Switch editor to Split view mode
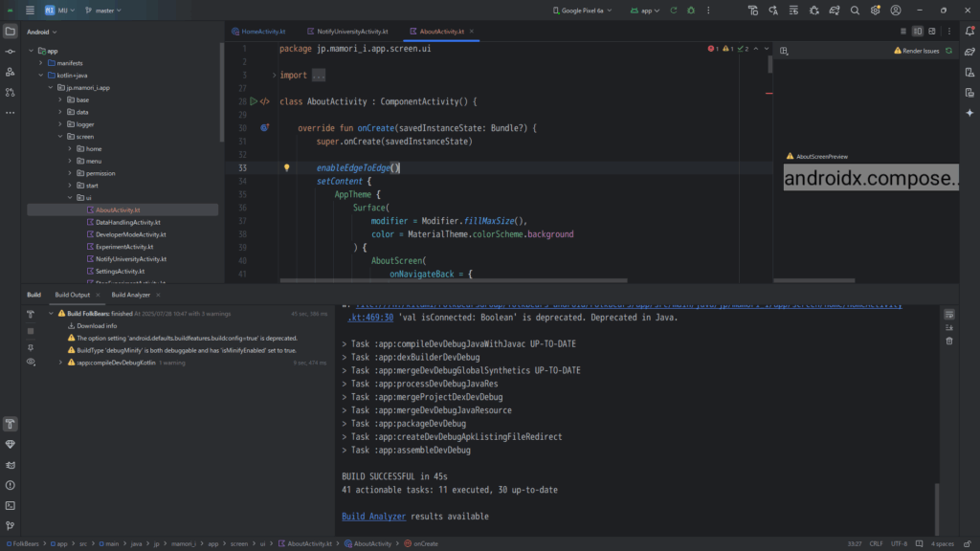The width and height of the screenshot is (980, 551). click(x=918, y=31)
